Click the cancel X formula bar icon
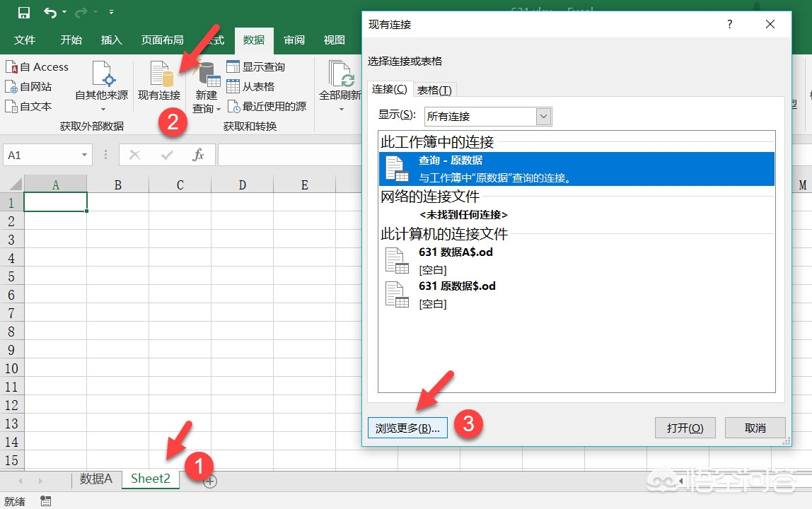 [x=134, y=155]
